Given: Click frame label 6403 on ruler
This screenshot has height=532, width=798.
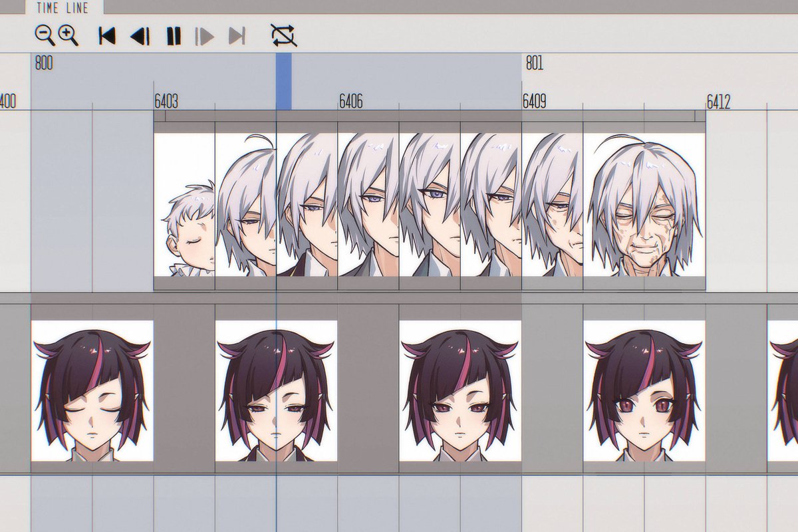Looking at the screenshot, I should coord(166,101).
